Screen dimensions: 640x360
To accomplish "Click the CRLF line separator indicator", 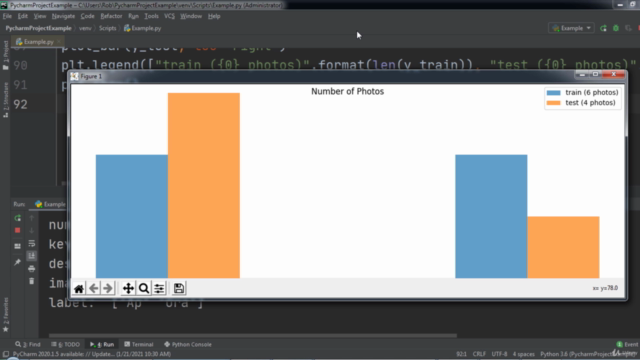I will coord(479,354).
